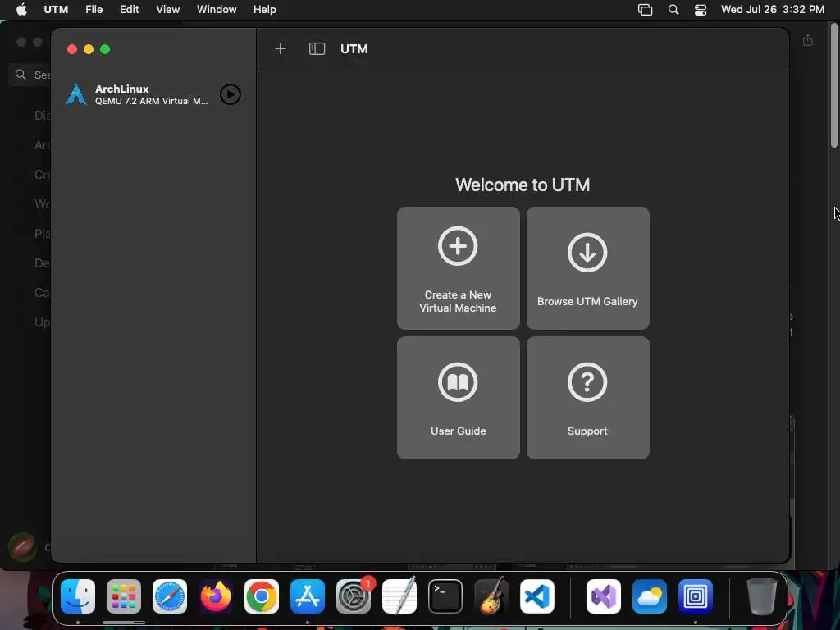Click the date and time display
Screen dimensions: 840x630
pos(773,10)
